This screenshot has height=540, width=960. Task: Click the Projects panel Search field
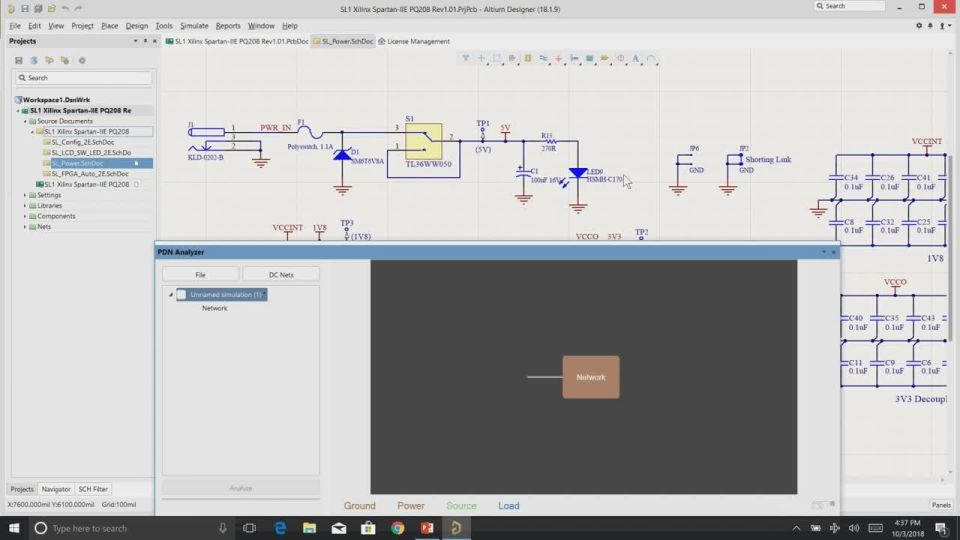pyautogui.click(x=83, y=78)
